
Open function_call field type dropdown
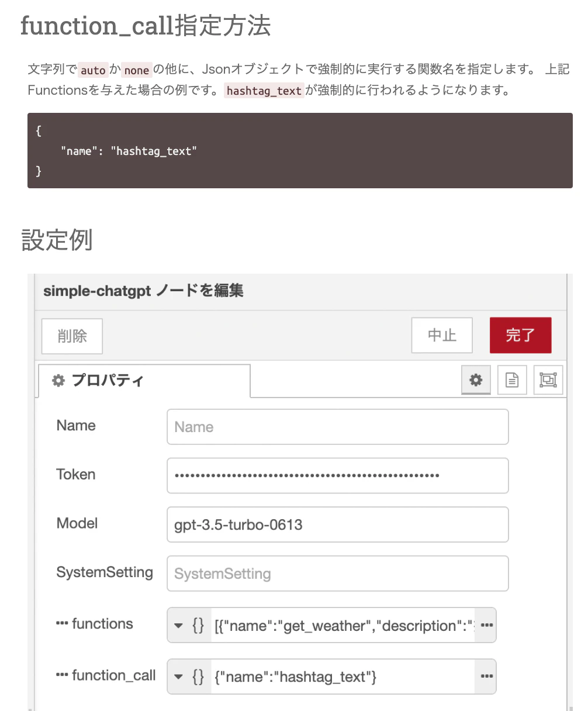pyautogui.click(x=189, y=677)
